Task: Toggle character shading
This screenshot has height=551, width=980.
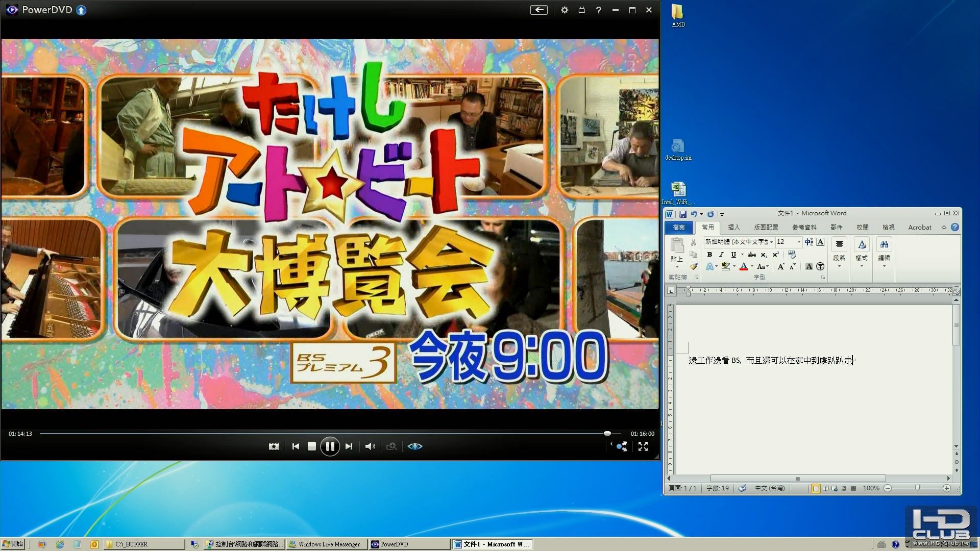Action: 809,266
